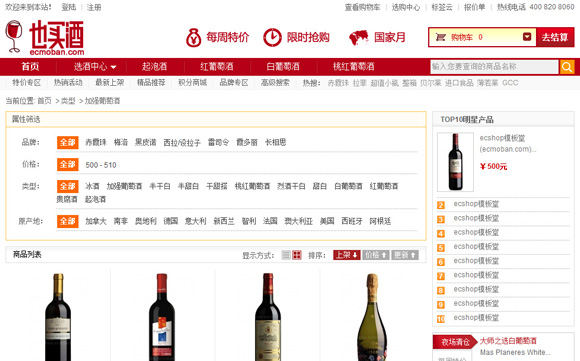
Task: Expand the shopping cart dropdown arrow
Action: (x=527, y=37)
